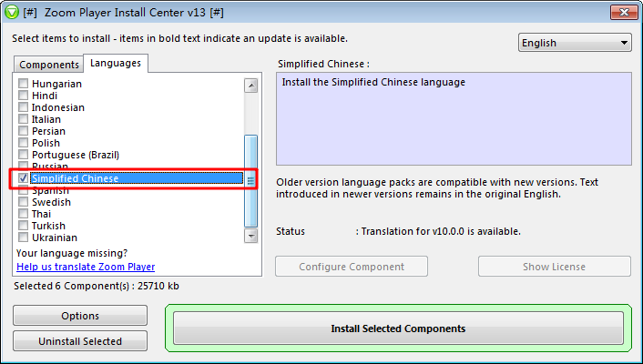
Task: Switch to the Components tab
Action: point(49,65)
